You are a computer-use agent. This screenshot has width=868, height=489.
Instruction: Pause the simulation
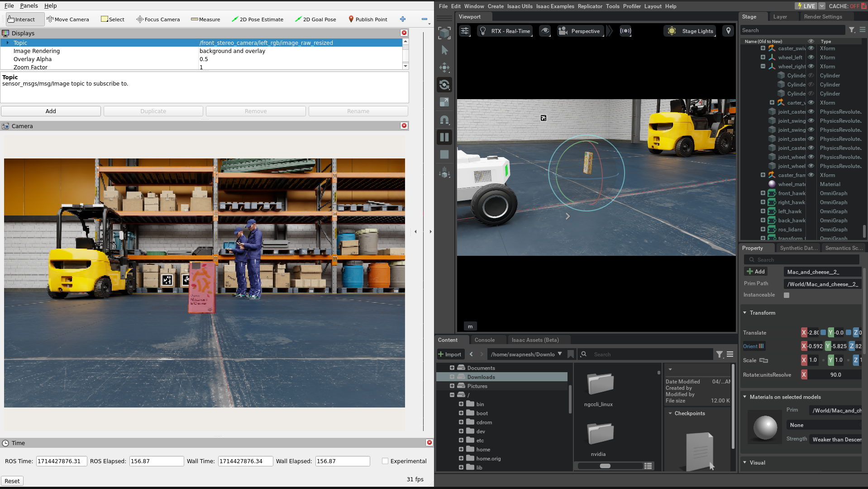[x=444, y=137]
